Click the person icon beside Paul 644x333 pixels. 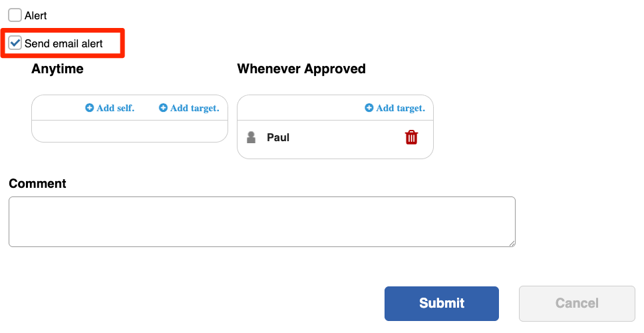251,137
